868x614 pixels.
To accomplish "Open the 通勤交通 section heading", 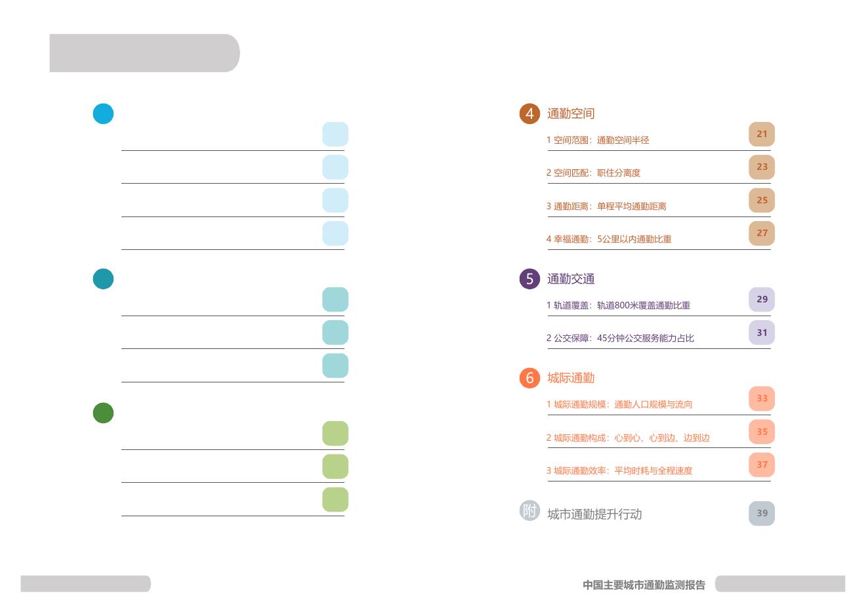I will [x=571, y=279].
